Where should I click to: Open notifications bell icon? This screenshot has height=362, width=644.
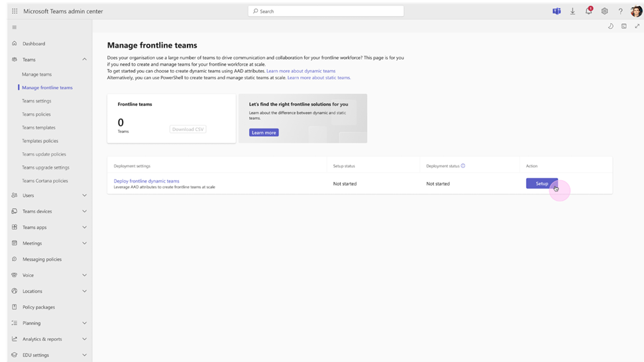(588, 11)
